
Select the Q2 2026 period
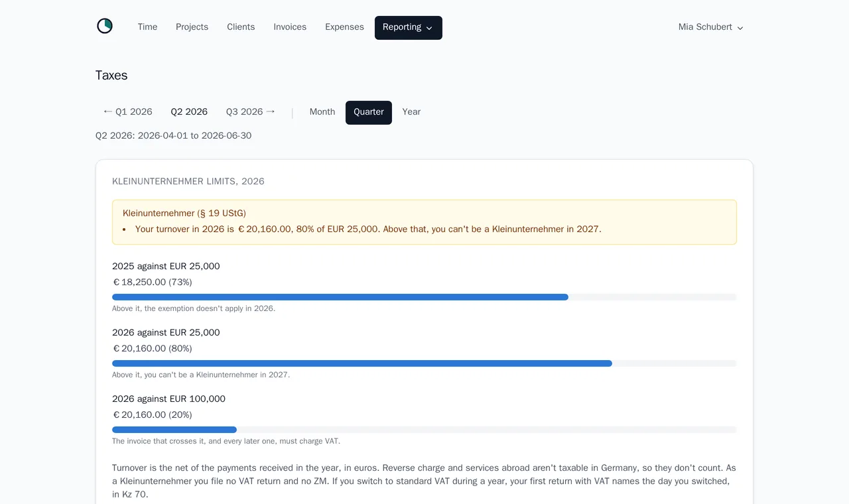[x=189, y=112]
